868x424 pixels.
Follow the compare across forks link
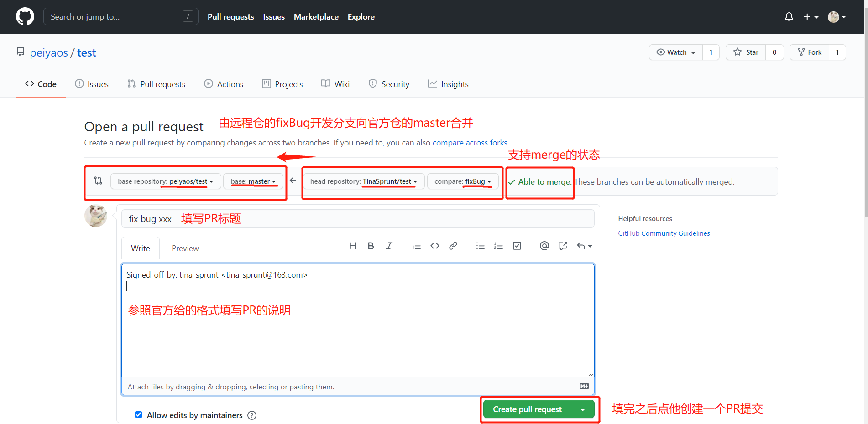tap(470, 143)
